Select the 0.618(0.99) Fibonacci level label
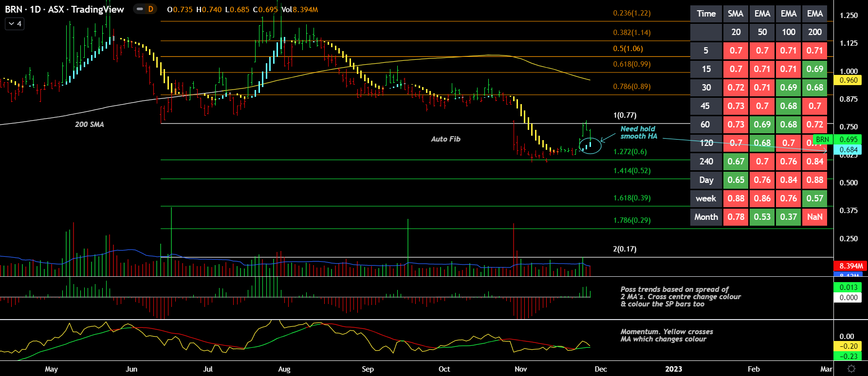 631,64
